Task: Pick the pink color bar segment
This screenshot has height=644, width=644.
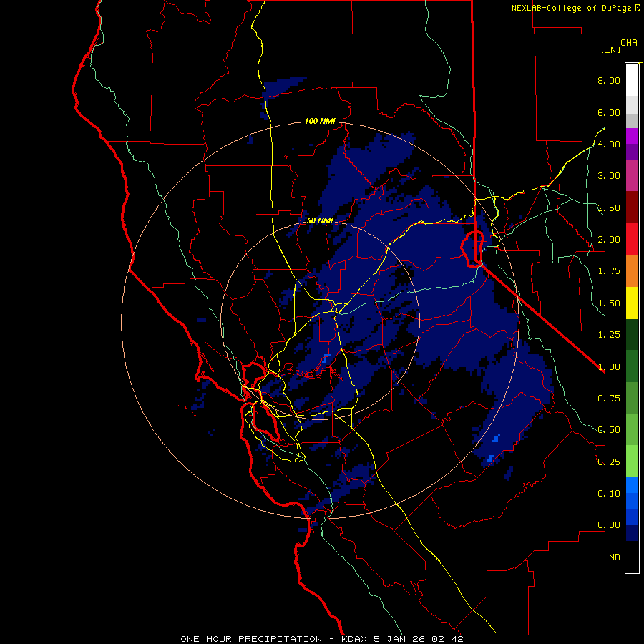Action: (x=632, y=175)
